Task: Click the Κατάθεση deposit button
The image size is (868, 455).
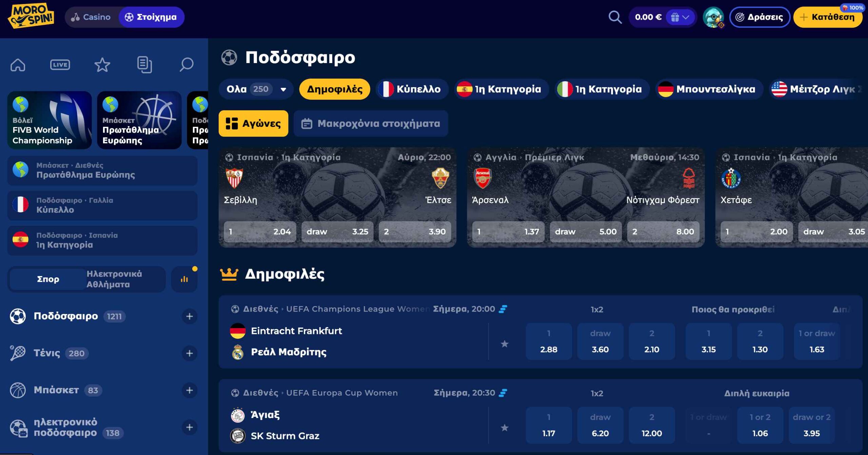Action: 827,17
